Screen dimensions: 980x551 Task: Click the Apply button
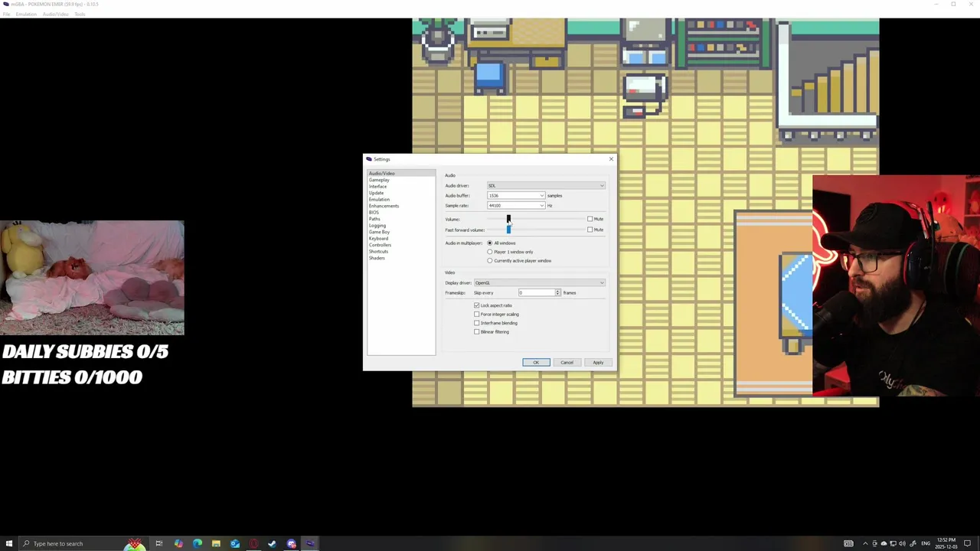point(598,362)
